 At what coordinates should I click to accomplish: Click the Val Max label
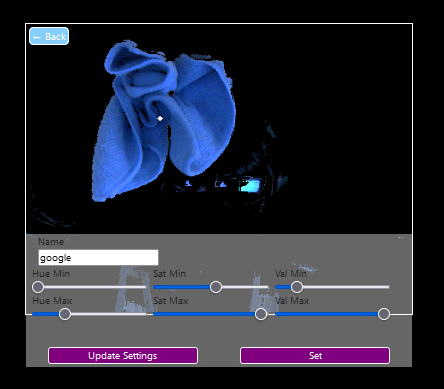point(292,301)
